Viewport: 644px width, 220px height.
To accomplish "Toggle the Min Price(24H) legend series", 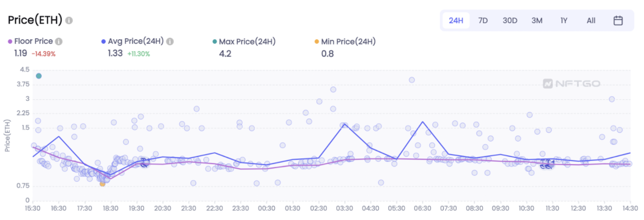I will pos(345,42).
